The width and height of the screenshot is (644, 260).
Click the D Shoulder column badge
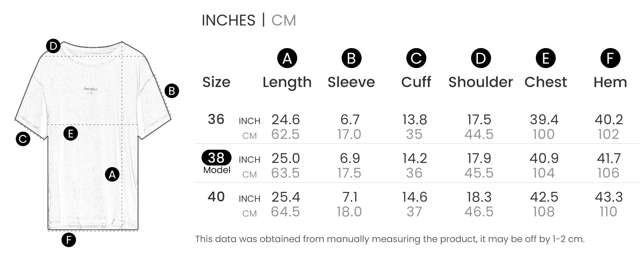(x=481, y=58)
